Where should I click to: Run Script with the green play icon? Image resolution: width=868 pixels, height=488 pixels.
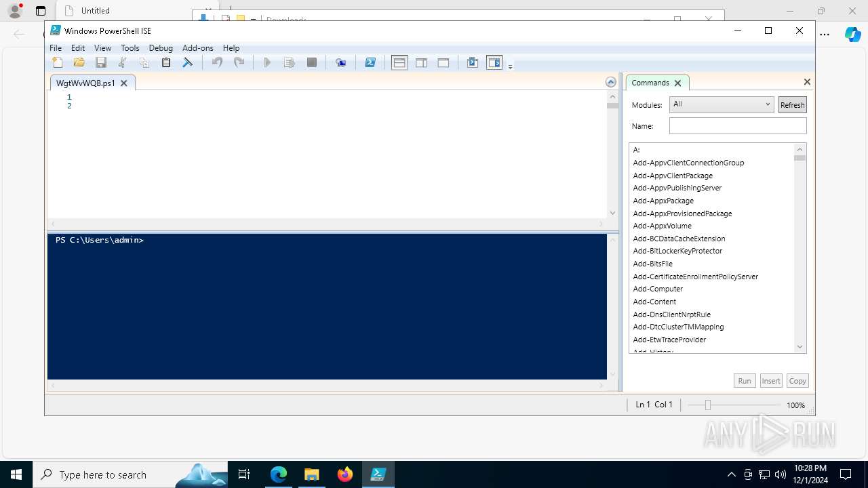point(267,62)
